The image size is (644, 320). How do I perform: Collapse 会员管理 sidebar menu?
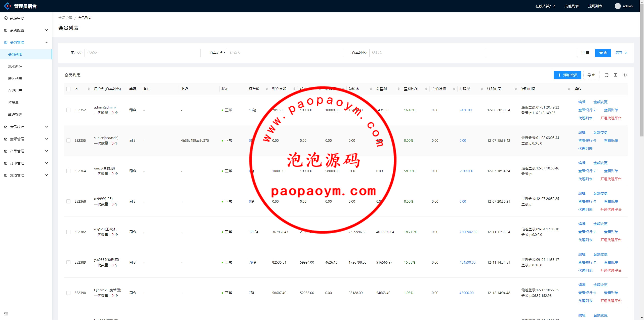26,42
